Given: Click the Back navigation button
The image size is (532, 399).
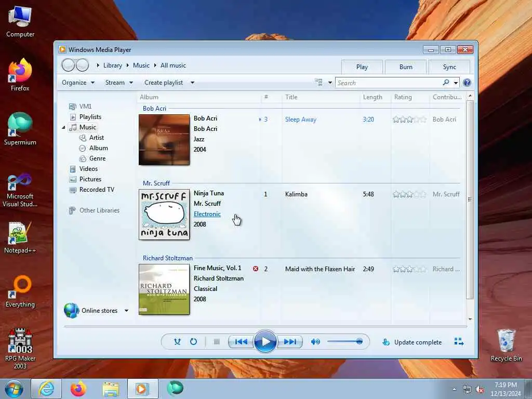Looking at the screenshot, I should coord(68,65).
